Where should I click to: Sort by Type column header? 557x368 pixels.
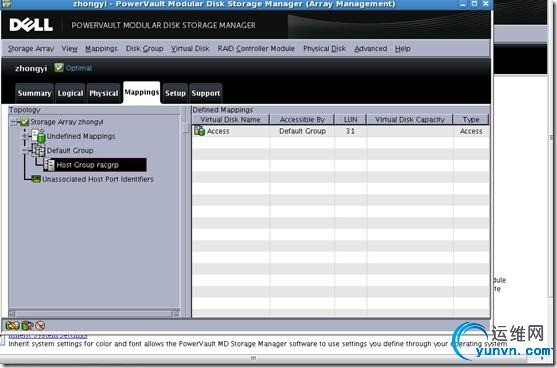click(471, 120)
